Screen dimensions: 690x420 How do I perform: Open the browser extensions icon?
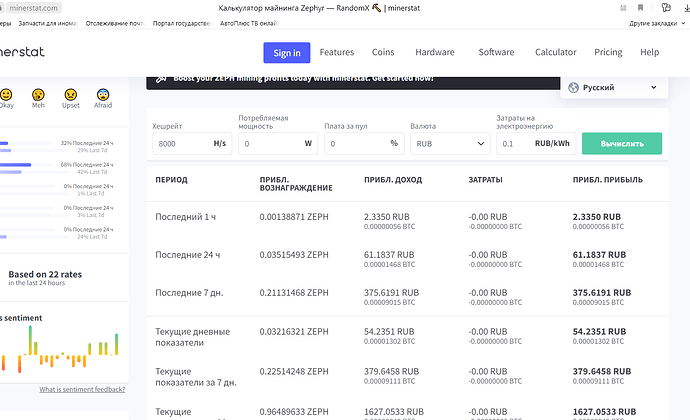(666, 8)
